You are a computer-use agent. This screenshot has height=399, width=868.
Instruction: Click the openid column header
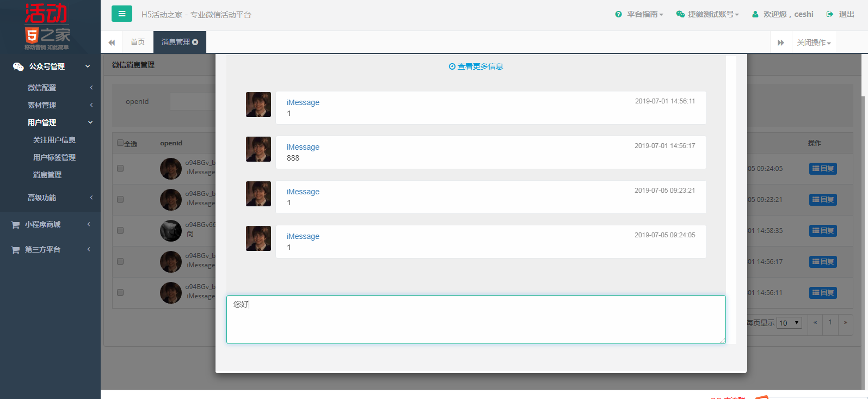click(x=171, y=143)
